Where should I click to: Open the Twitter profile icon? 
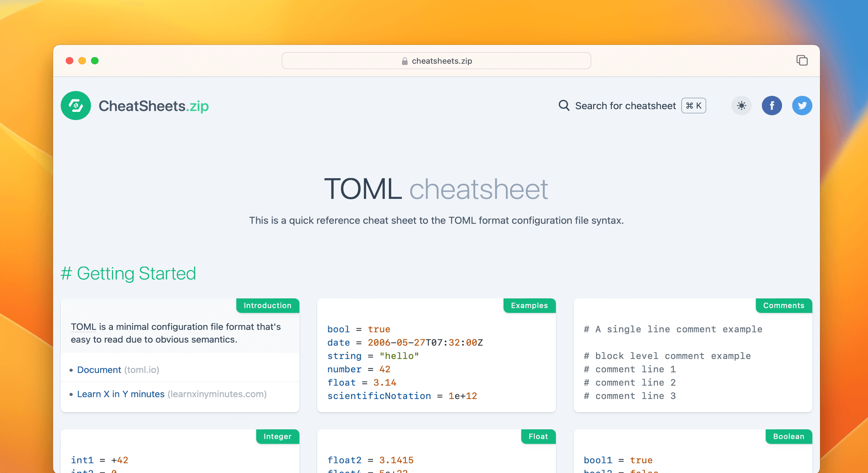coord(802,106)
